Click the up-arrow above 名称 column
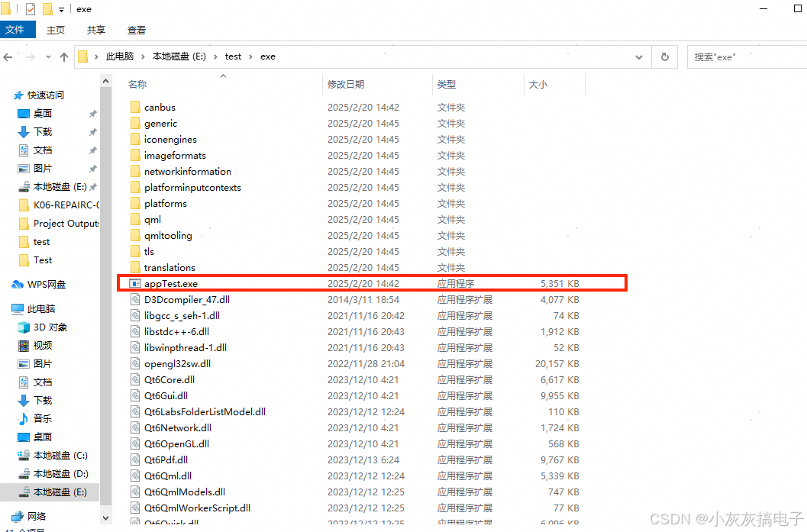This screenshot has height=532, width=807. coord(223,76)
